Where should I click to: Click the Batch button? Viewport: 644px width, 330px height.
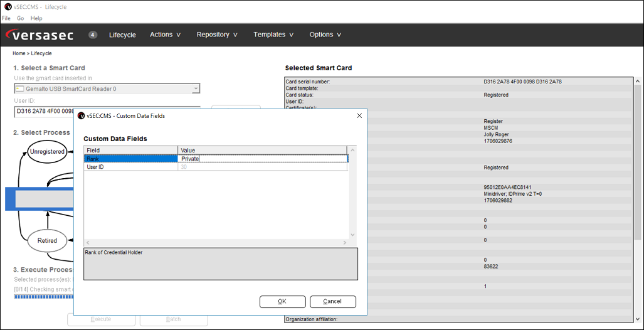coord(174,319)
